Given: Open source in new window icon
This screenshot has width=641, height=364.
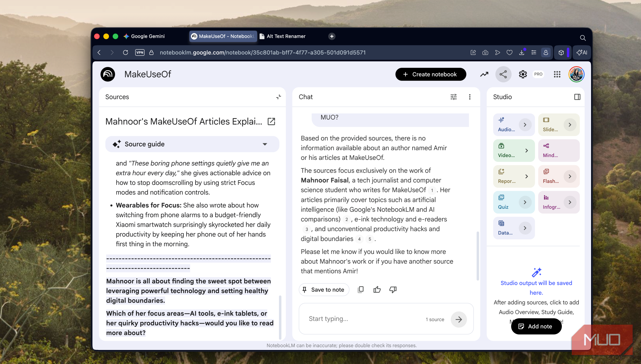Looking at the screenshot, I should pos(271,122).
